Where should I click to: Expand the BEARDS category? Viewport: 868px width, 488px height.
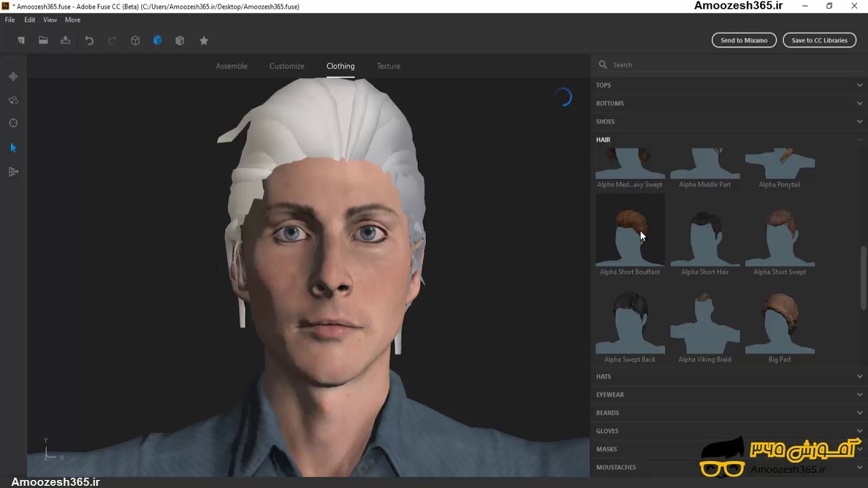pyautogui.click(x=729, y=413)
